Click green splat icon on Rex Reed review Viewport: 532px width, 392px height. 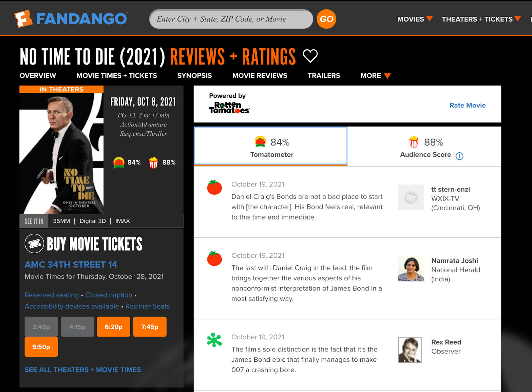[214, 340]
